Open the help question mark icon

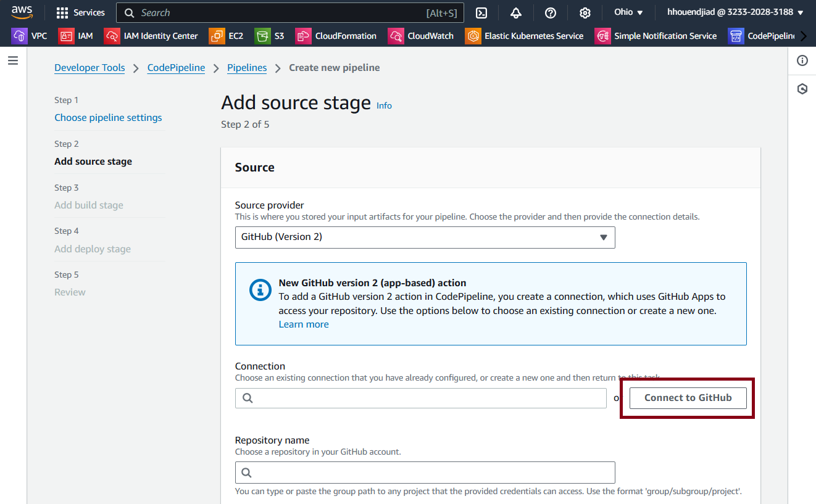pyautogui.click(x=551, y=13)
